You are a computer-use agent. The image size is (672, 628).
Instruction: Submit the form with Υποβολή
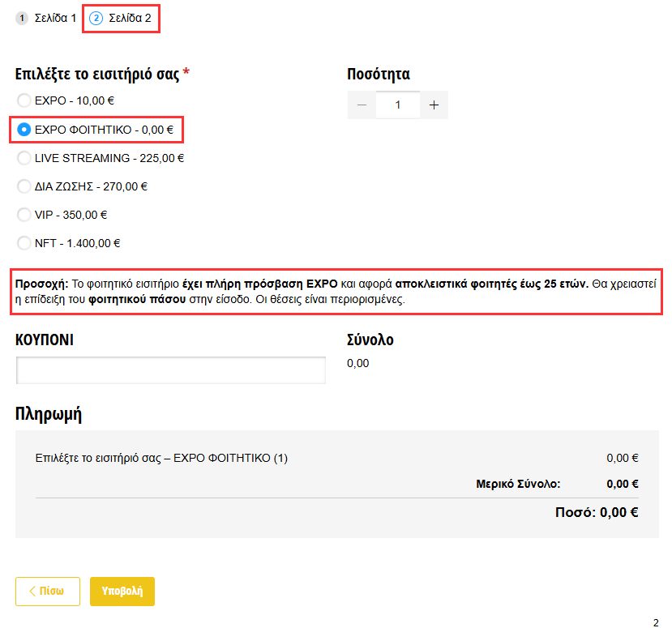122,591
